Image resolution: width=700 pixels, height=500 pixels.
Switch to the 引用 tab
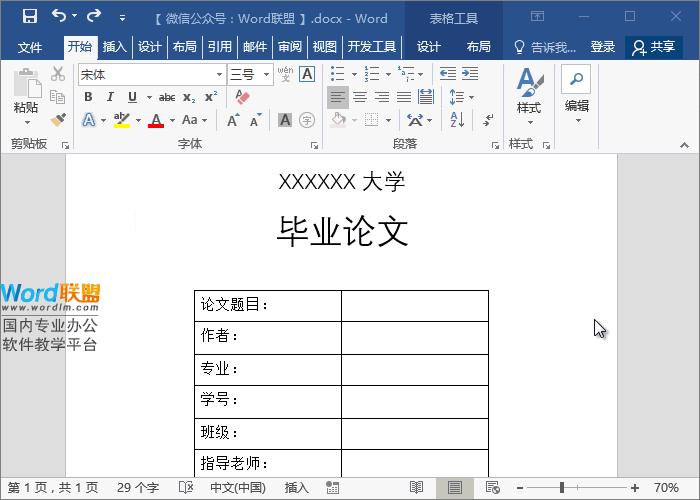pyautogui.click(x=220, y=47)
